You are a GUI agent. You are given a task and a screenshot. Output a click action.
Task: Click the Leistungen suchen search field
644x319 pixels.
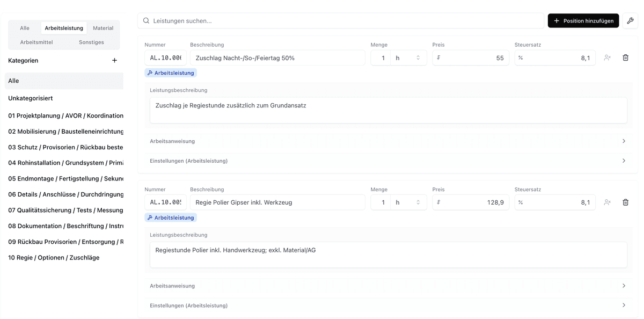[343, 21]
